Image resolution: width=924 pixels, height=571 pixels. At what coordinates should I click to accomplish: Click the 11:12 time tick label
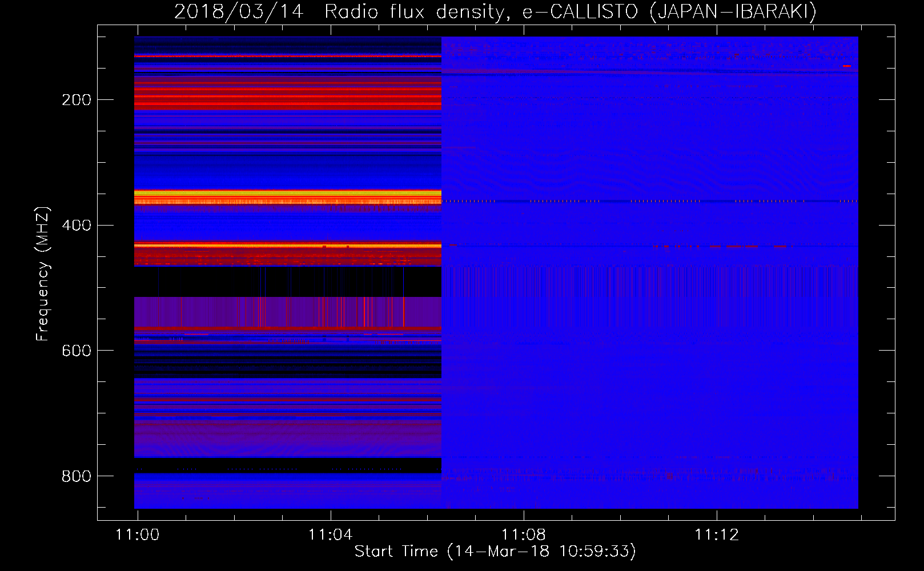point(717,535)
